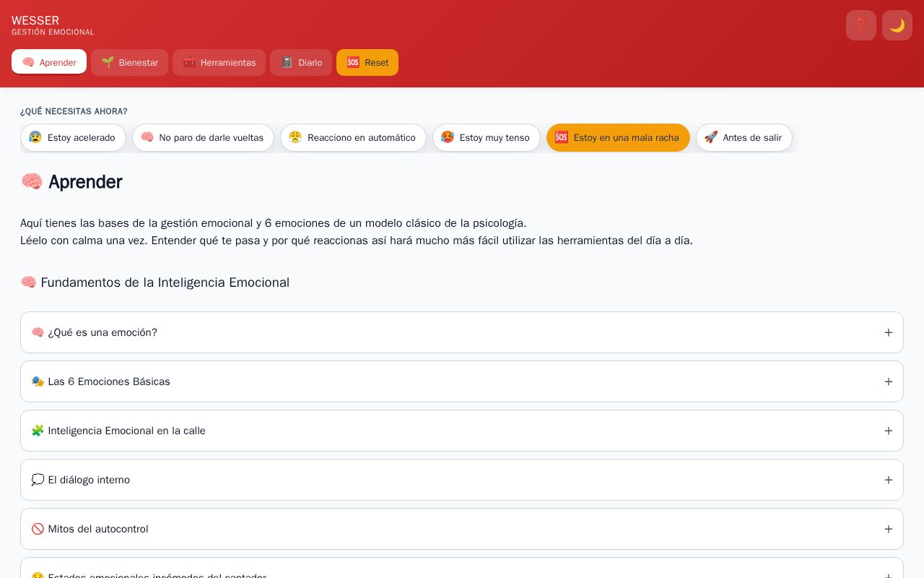924x578 pixels.
Task: Choose 'No paro de darle vueltas' chip
Action: pos(203,137)
